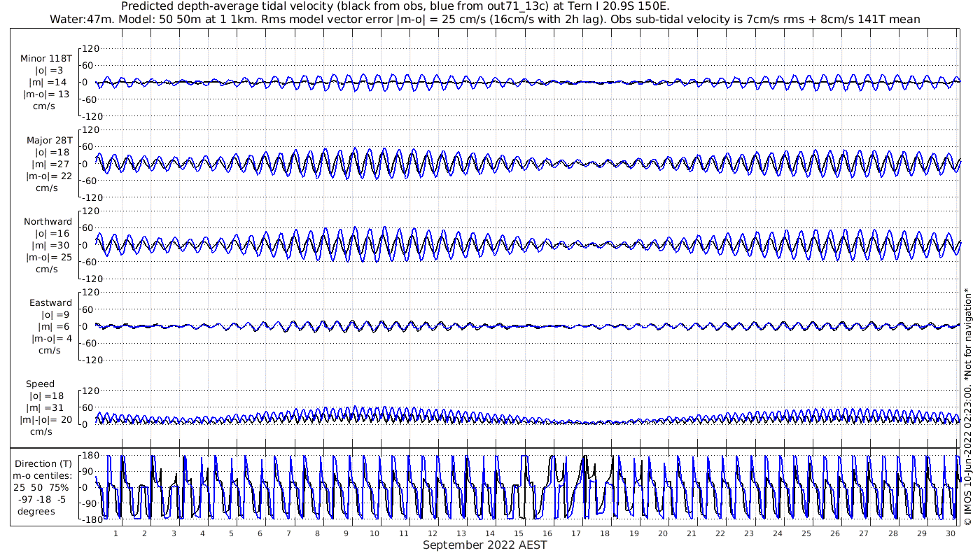The width and height of the screenshot is (980, 560).
Task: Click the 'Water:47m. Model: 50 50m' subtitle line
Action: (x=485, y=20)
